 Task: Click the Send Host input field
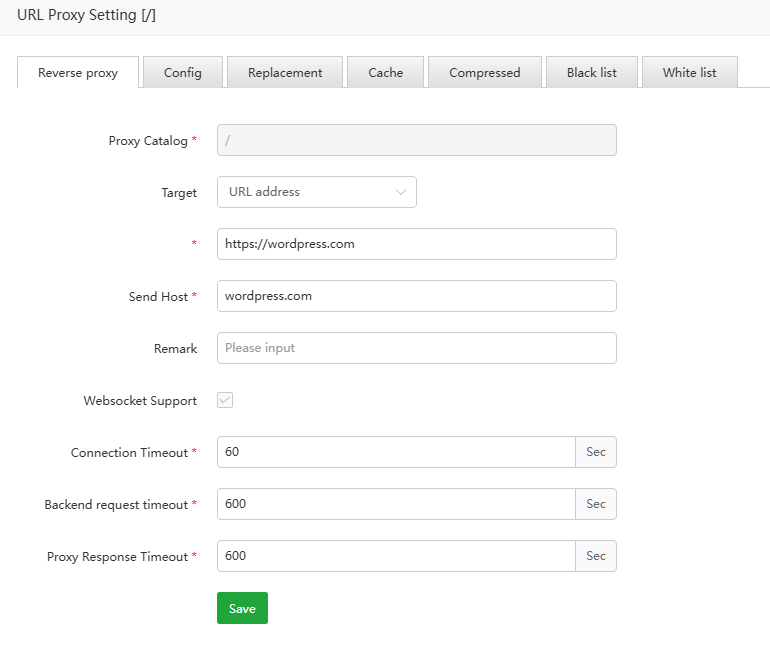416,296
